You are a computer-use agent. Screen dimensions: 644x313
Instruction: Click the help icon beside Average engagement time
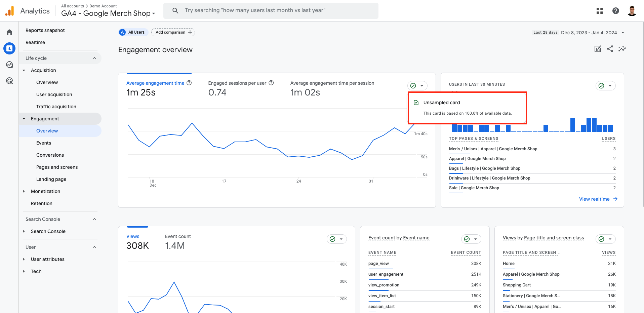tap(189, 83)
